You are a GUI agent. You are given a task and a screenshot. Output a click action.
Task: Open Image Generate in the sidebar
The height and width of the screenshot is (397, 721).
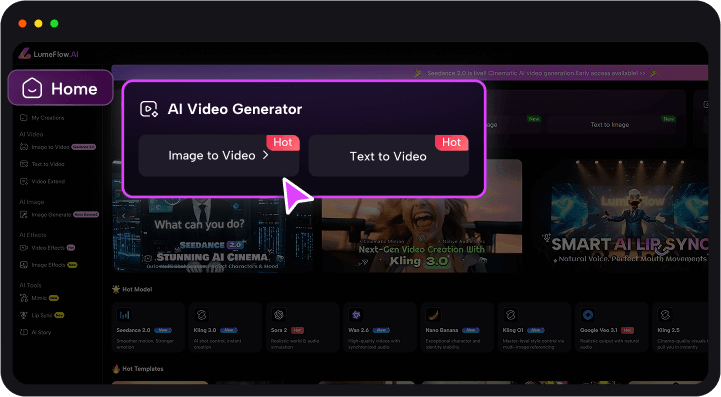[x=59, y=214]
